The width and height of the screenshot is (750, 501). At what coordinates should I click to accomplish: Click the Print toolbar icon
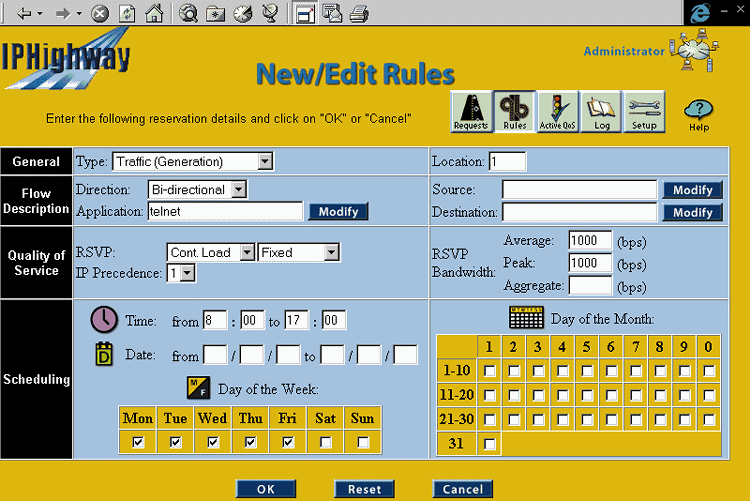359,13
